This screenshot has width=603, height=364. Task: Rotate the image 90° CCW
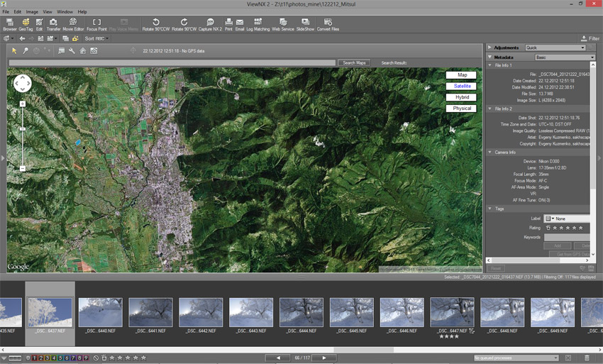(156, 24)
